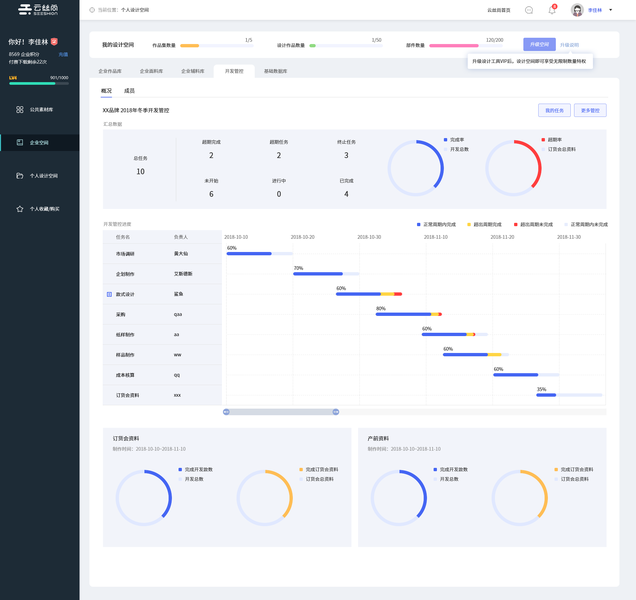
Task: Click the red VIP badge beside 李佳林
Action: coord(54,41)
